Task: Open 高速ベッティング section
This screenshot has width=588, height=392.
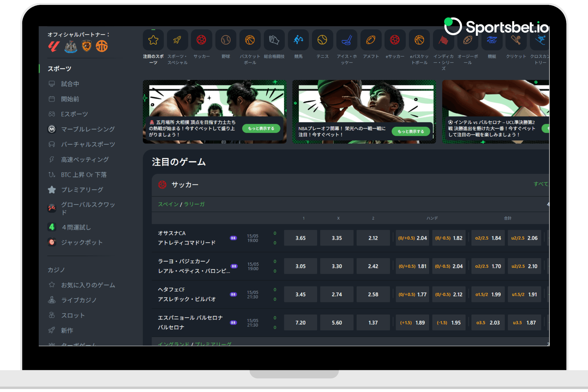Action: click(78, 159)
